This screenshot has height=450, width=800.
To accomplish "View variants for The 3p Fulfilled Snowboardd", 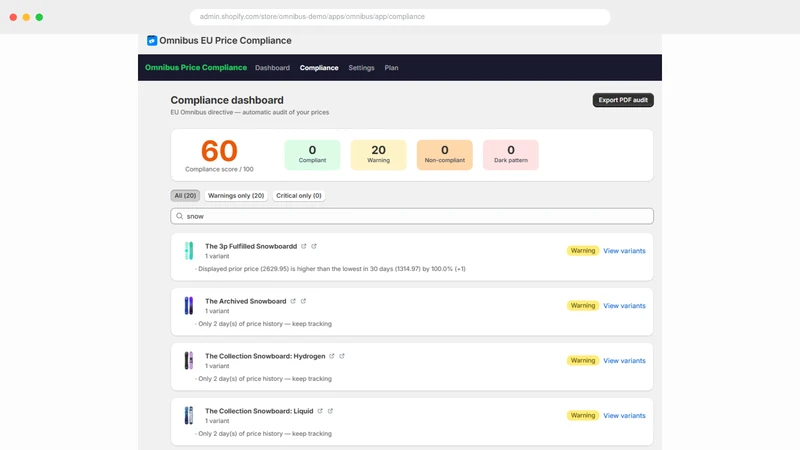I will point(624,251).
